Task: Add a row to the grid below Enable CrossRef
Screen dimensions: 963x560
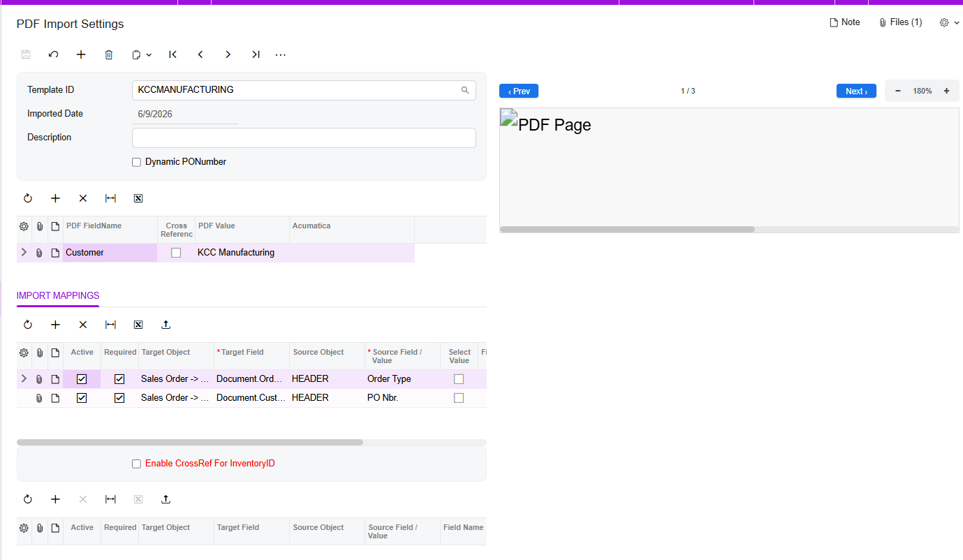Action: pos(56,499)
